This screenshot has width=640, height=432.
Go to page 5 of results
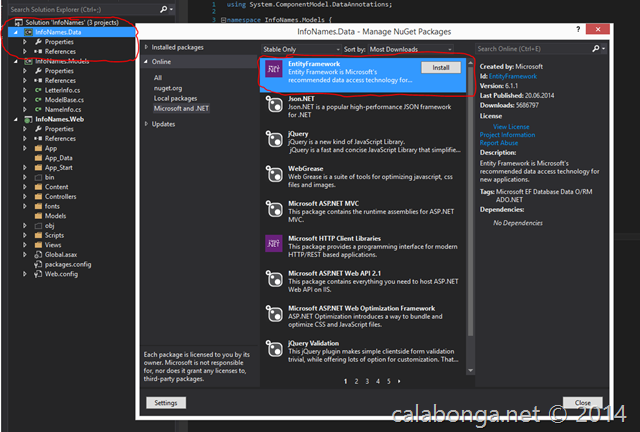(389, 381)
